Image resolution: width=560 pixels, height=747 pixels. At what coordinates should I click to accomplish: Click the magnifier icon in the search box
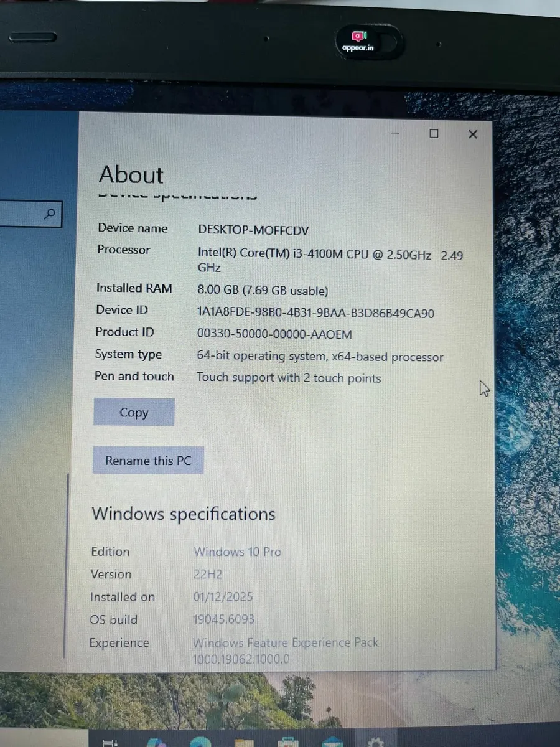(49, 214)
